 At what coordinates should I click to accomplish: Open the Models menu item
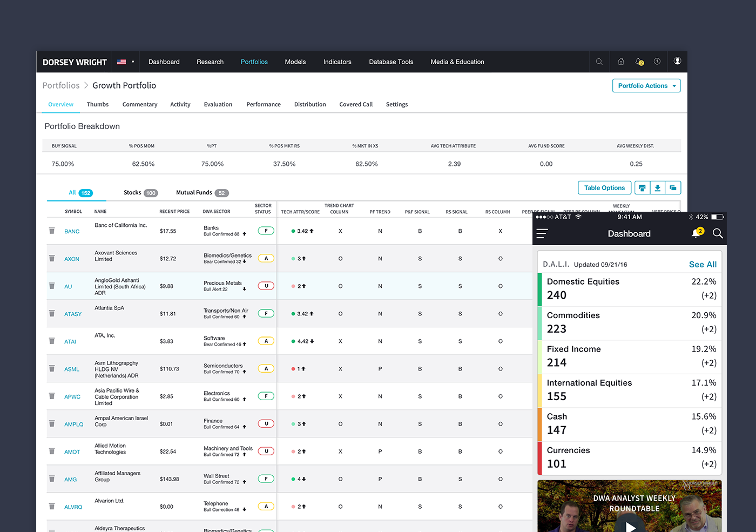pyautogui.click(x=295, y=62)
